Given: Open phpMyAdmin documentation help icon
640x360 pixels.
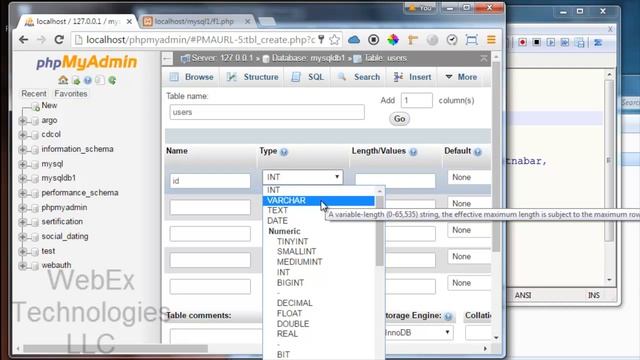Looking at the screenshot, I should [87, 80].
